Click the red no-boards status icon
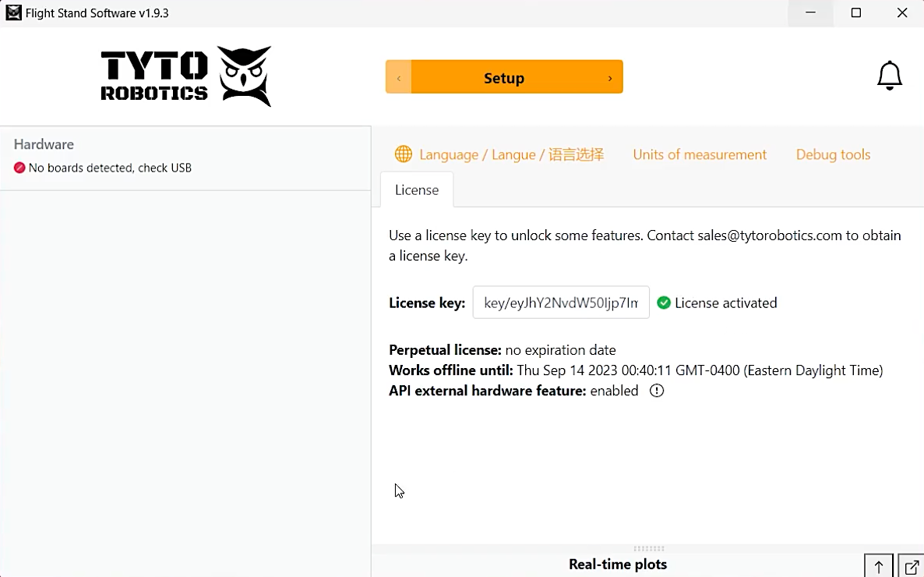This screenshot has height=577, width=924. pyautogui.click(x=19, y=168)
